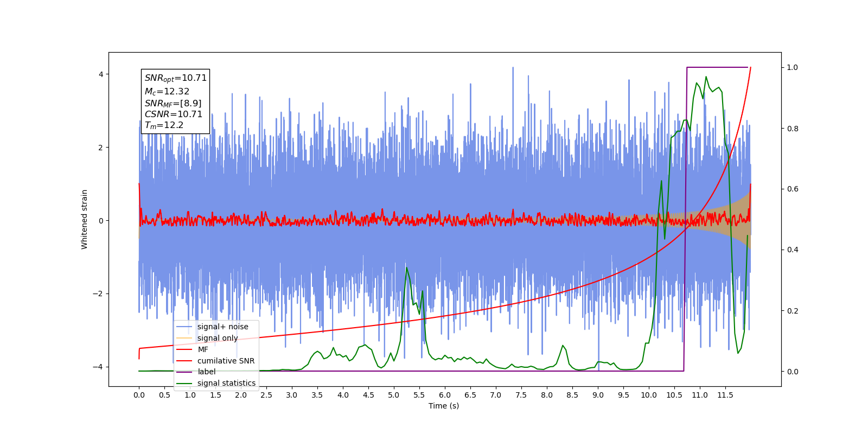Click the x-axis tick label 7.5

(x=521, y=395)
